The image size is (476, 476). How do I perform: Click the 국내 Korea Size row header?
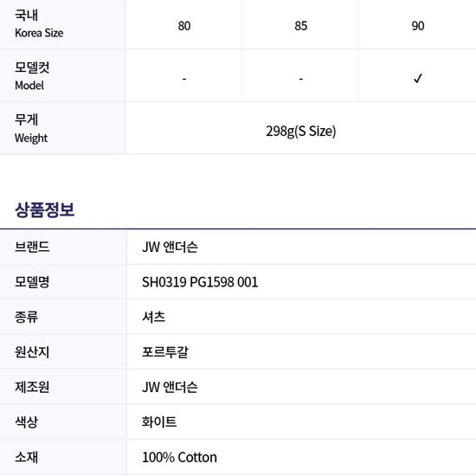62,24
